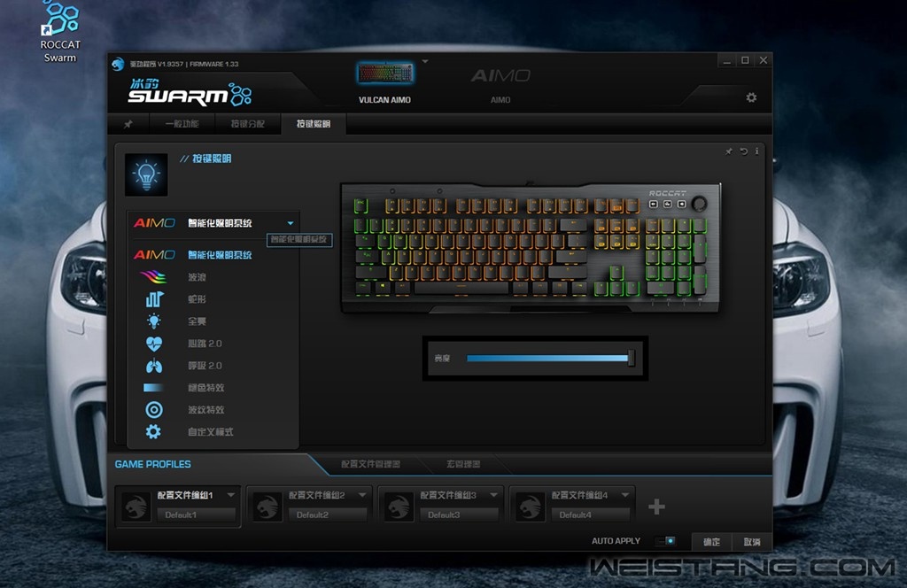Viewport: 907px width, 588px height.
Task: Click the VULCAN AIMO device name text
Action: [x=384, y=100]
